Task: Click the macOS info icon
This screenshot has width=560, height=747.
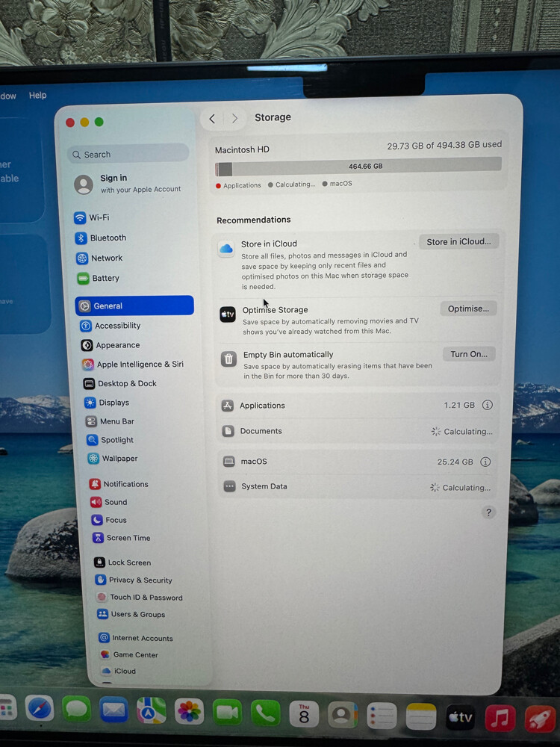Action: click(x=485, y=462)
